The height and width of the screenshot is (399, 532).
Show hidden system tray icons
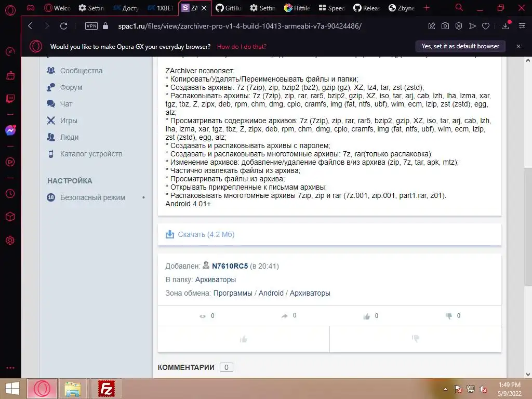[x=445, y=389]
